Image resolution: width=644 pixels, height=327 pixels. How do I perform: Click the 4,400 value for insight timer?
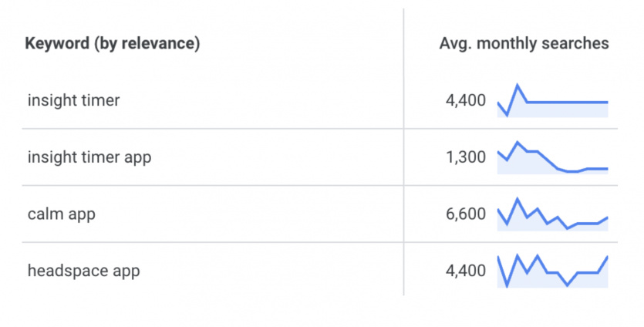(x=466, y=101)
